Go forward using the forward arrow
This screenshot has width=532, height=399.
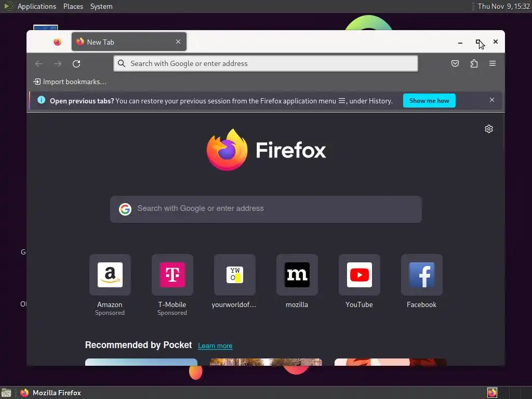point(58,63)
